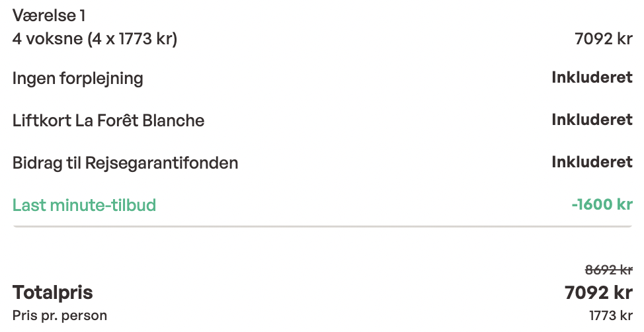
Task: Click the bold 7092 kr total price
Action: [598, 292]
